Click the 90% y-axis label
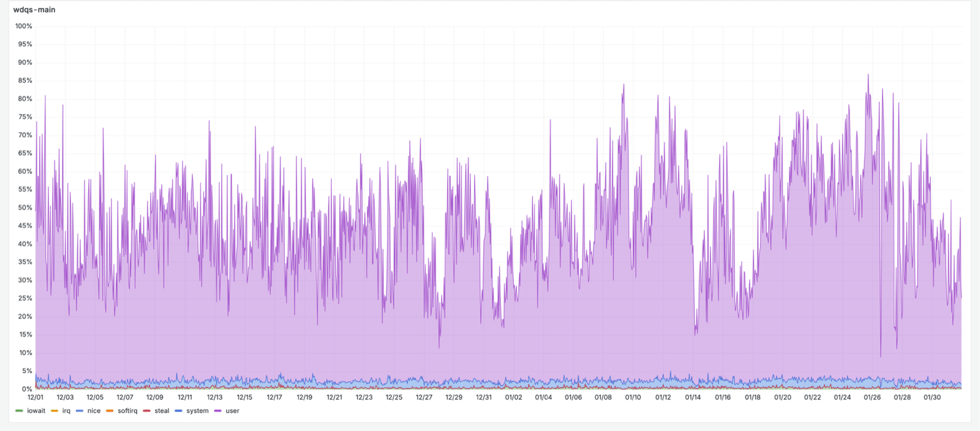Viewport: 980px width, 431px height. [25, 62]
